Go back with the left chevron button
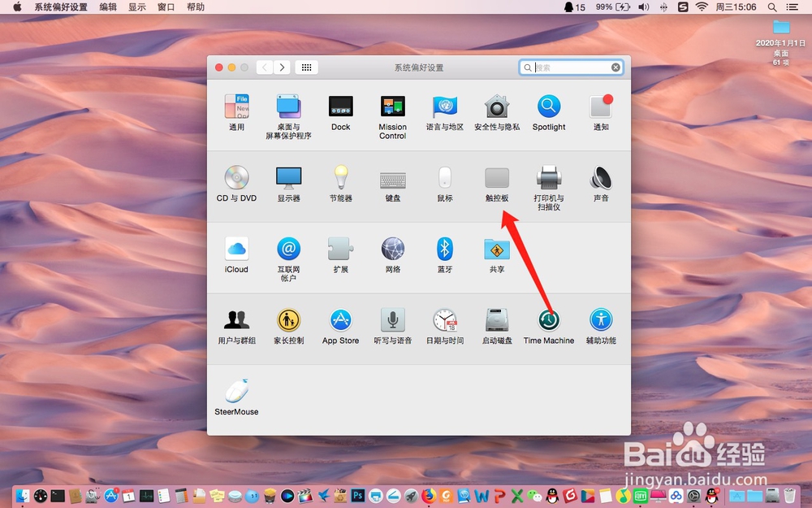 pos(265,67)
